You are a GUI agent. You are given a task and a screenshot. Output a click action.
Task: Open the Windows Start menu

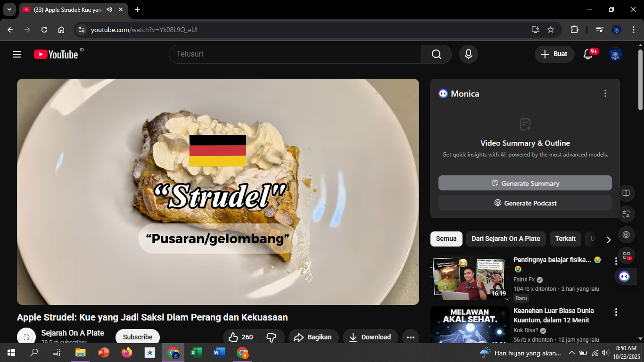(11, 353)
